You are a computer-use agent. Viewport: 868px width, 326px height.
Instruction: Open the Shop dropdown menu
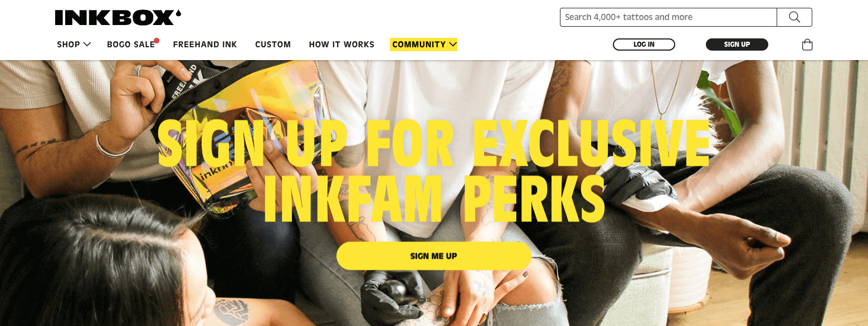tap(74, 45)
